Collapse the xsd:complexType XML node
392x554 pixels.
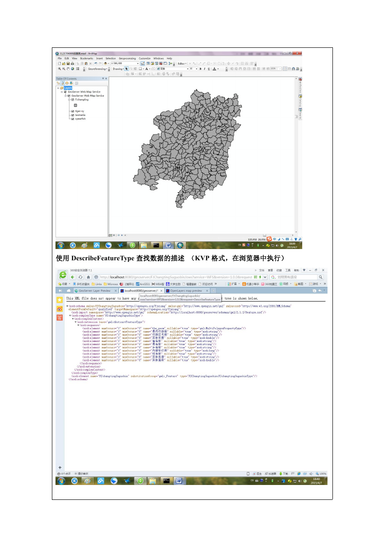[70, 315]
